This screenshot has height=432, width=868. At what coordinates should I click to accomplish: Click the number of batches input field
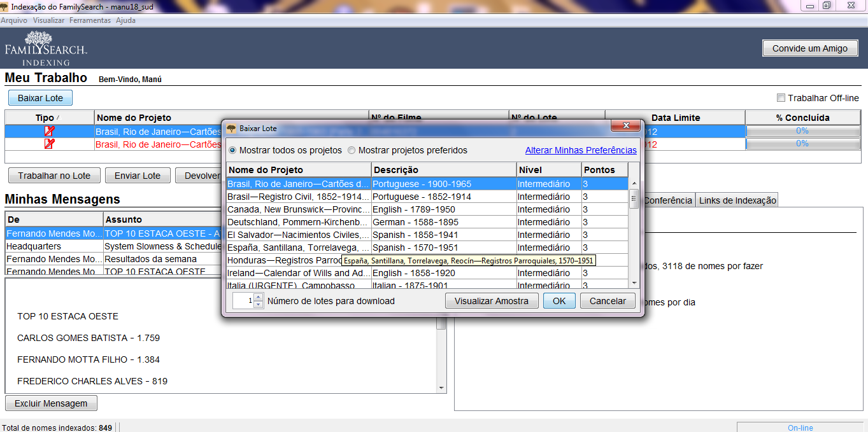(x=243, y=301)
